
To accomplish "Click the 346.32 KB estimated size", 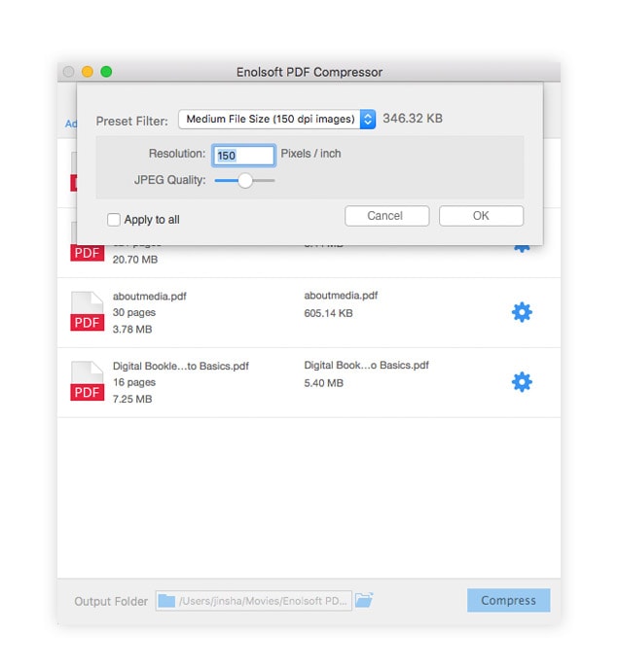I will tap(413, 119).
